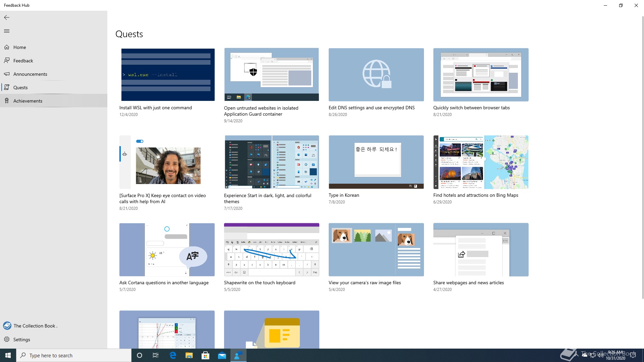Screen dimensions: 644x362
Task: Click the taskbar search box
Action: click(74, 355)
